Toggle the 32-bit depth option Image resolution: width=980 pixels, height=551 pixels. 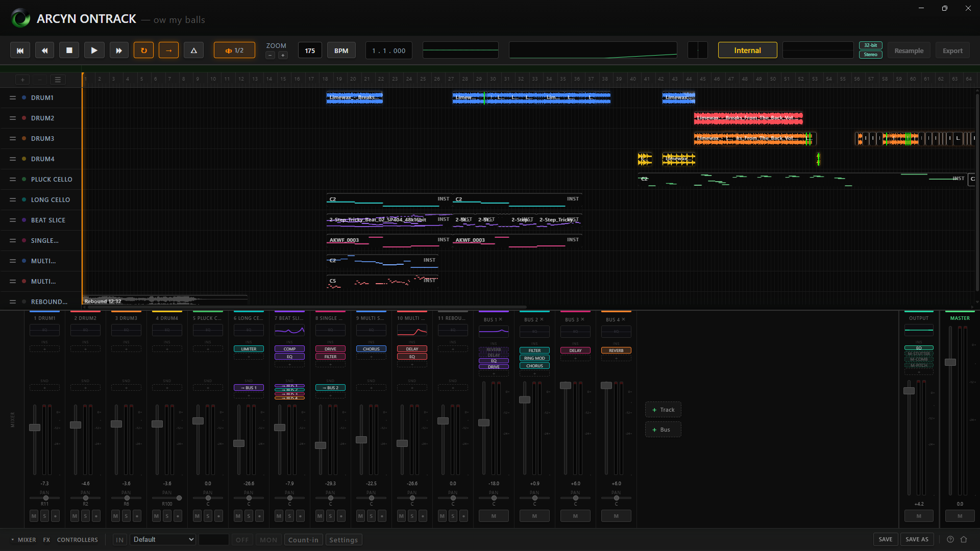[x=871, y=45]
